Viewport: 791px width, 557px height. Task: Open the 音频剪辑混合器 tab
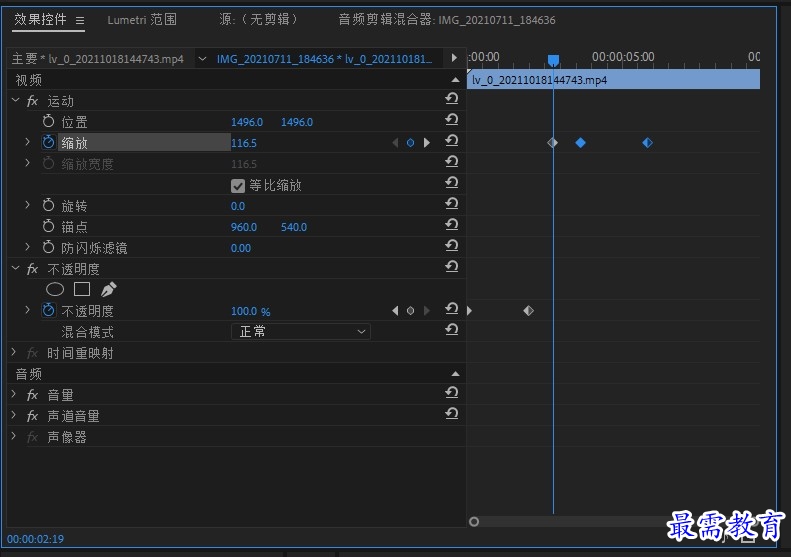(x=446, y=20)
